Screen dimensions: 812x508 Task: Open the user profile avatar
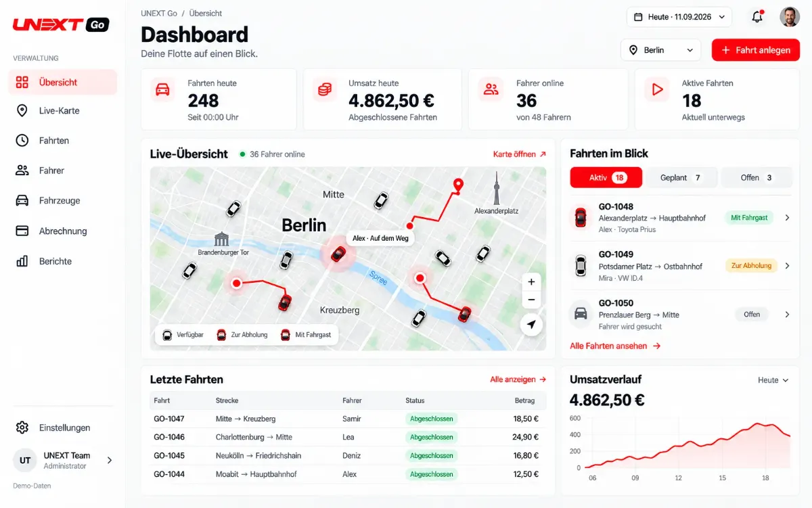click(789, 17)
